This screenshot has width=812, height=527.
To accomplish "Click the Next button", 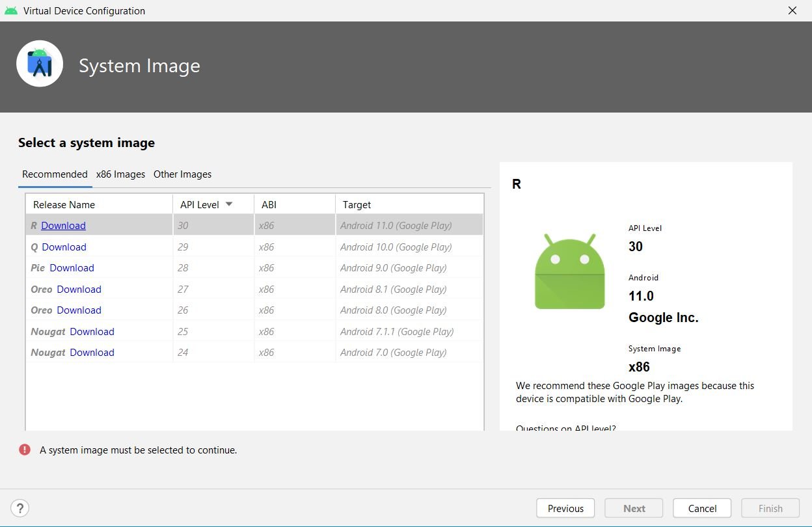I will tap(634, 509).
